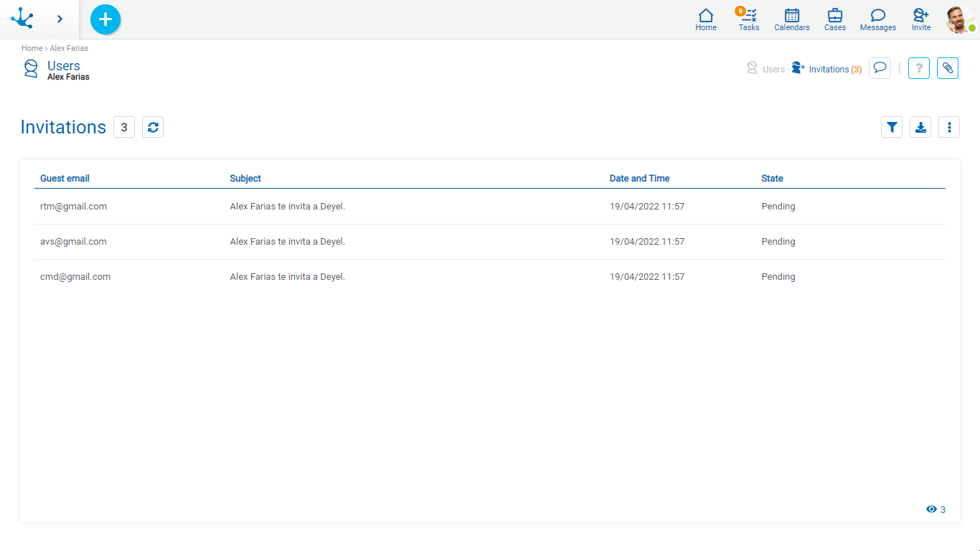Screen dimensions: 980x551
Task: Expand the side menu chevron arrow
Action: (x=60, y=19)
